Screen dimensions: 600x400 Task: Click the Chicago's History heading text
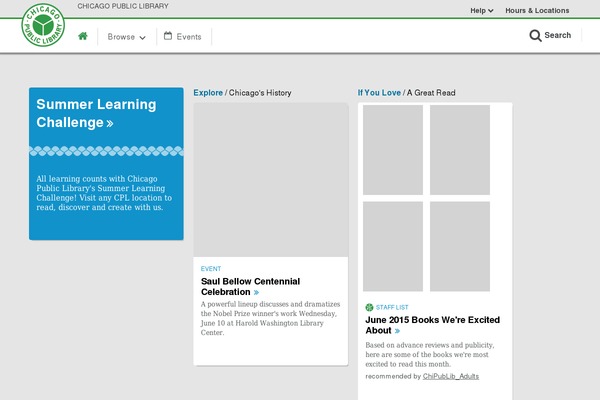coord(260,93)
